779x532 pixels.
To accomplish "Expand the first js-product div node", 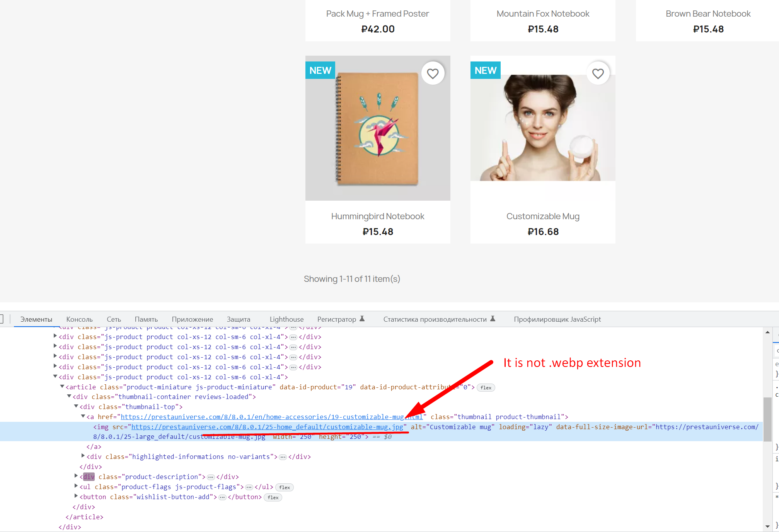I will (x=55, y=337).
